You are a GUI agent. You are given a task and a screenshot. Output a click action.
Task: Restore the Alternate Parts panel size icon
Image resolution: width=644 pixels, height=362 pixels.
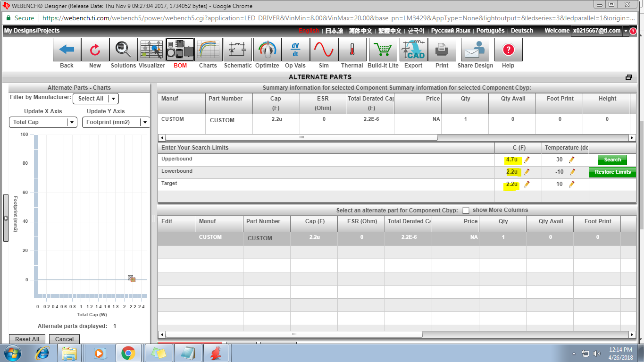click(628, 77)
